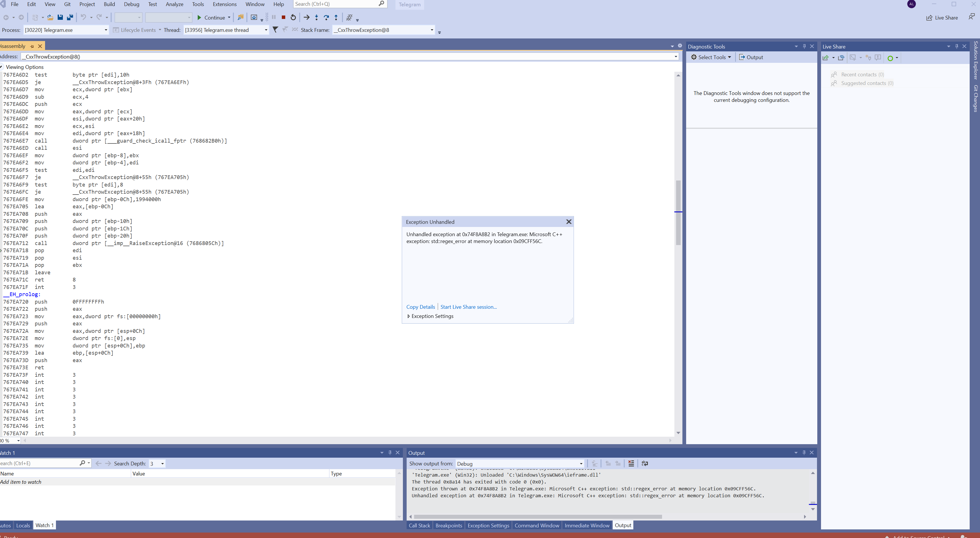
Task: Click the Save All icon
Action: coord(70,18)
